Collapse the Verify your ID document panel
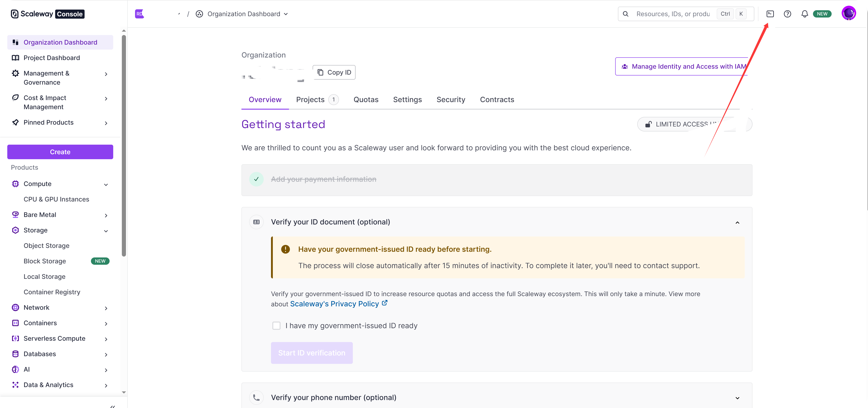Screen dimensions: 868x408 point(737,223)
